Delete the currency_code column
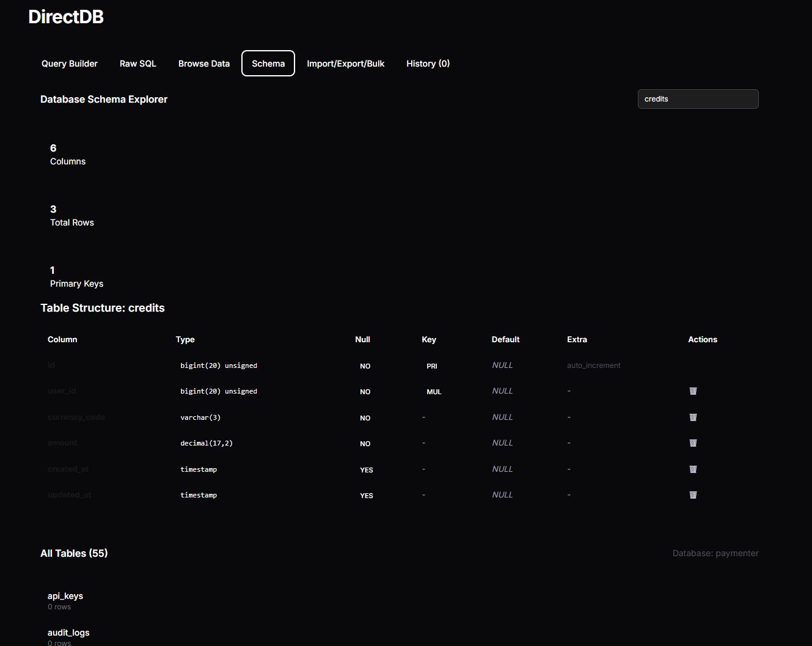Viewport: 812px width, 646px height. click(693, 417)
